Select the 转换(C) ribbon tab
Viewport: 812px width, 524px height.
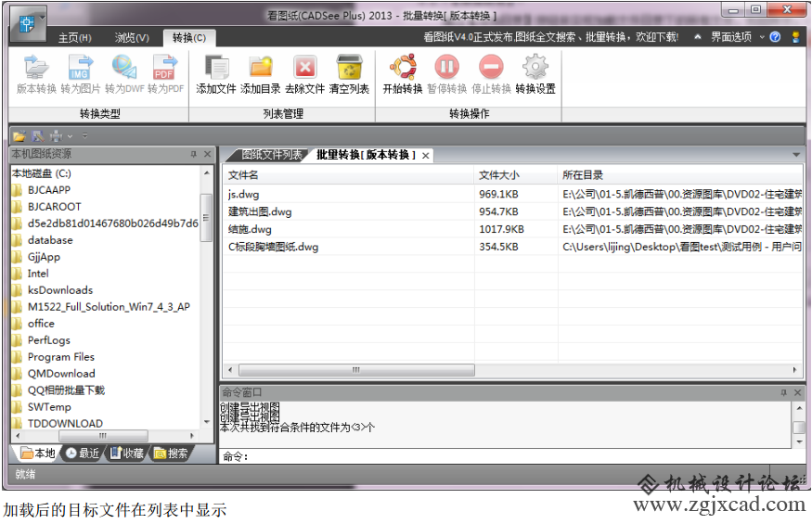click(x=189, y=38)
